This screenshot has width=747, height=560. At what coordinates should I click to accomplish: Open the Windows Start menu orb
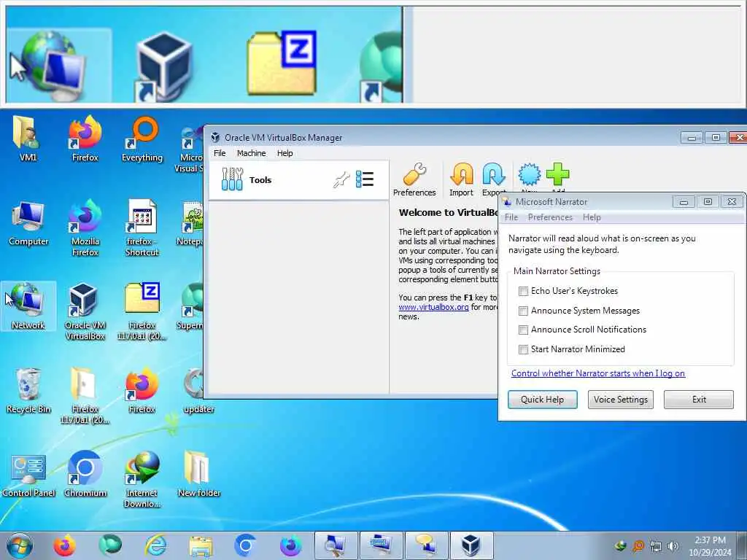tap(20, 545)
